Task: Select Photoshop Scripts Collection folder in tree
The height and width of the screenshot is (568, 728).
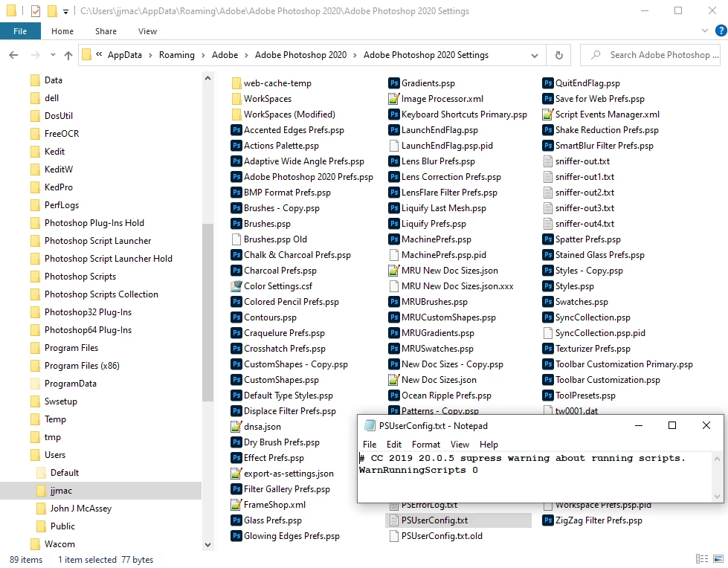Action: click(x=101, y=294)
